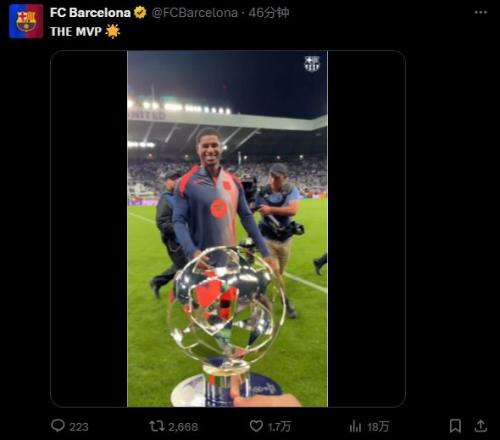Image resolution: width=500 pixels, height=440 pixels.
Task: Click the 18万 views count
Action: coord(378,427)
